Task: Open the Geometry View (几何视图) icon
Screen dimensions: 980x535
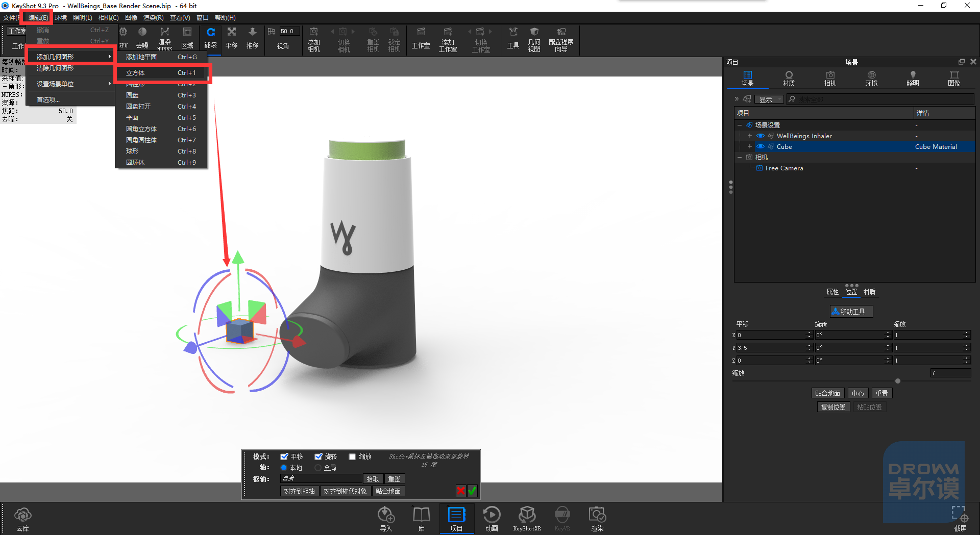Action: 534,40
